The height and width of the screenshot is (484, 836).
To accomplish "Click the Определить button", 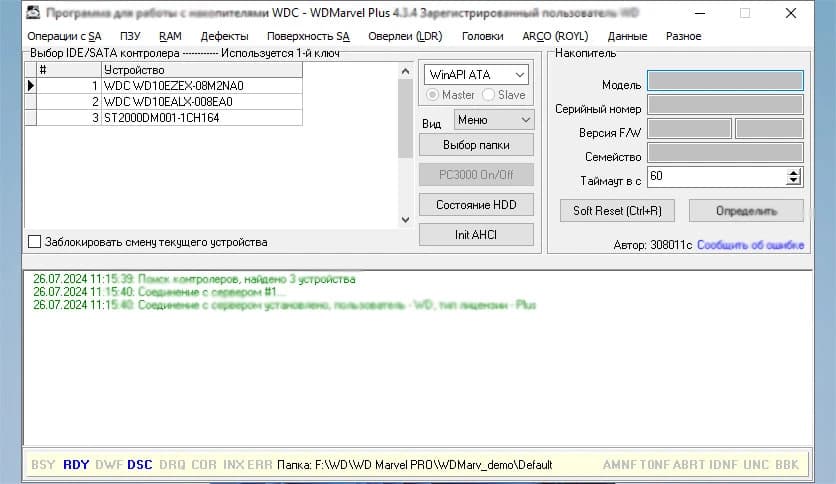I will (746, 211).
